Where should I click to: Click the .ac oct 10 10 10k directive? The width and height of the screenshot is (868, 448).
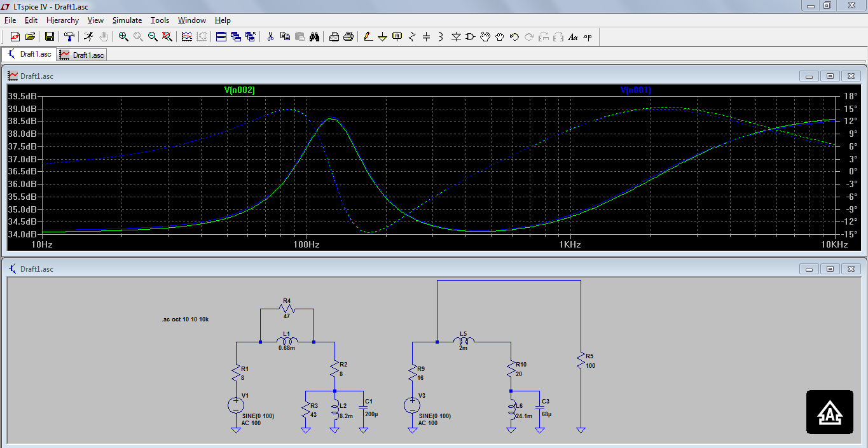[185, 319]
